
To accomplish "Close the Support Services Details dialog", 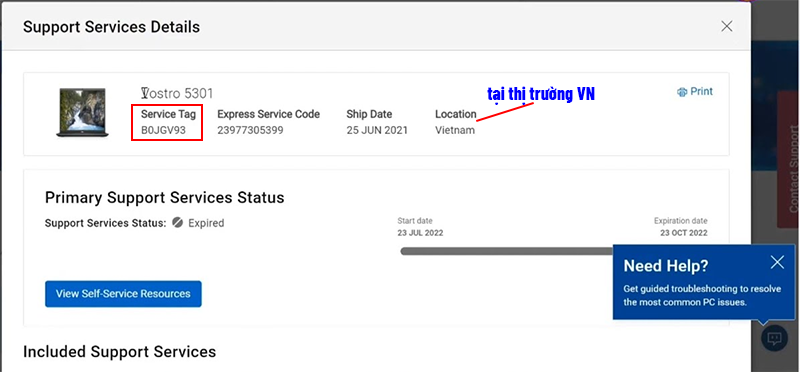I will click(727, 27).
